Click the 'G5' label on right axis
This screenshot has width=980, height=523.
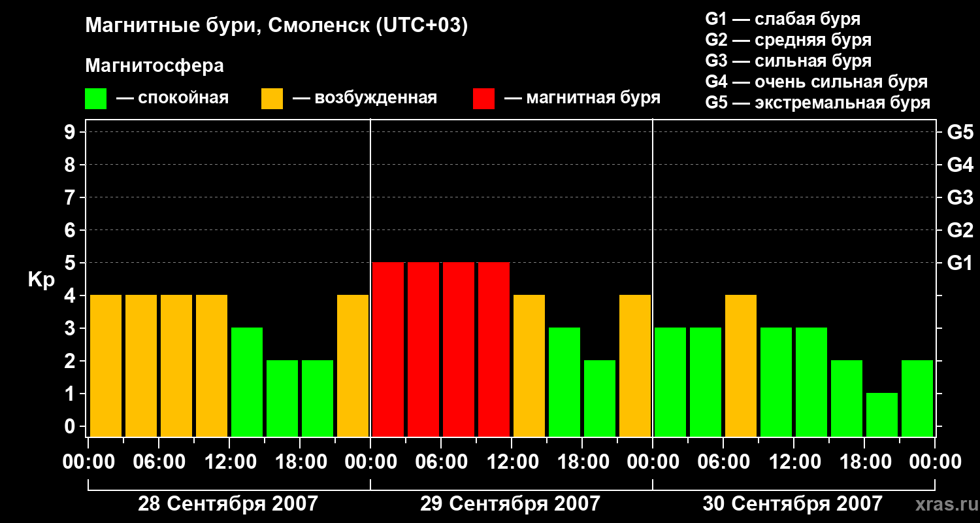960,133
